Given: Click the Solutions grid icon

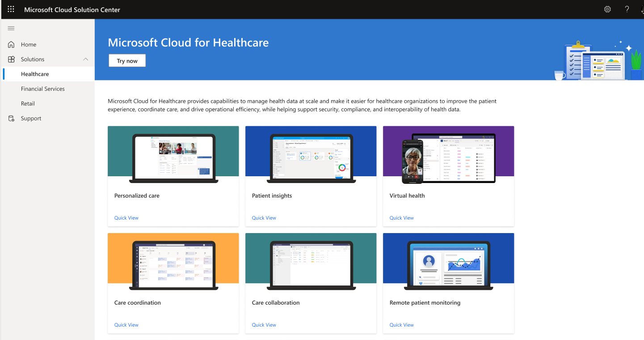Looking at the screenshot, I should pos(12,59).
